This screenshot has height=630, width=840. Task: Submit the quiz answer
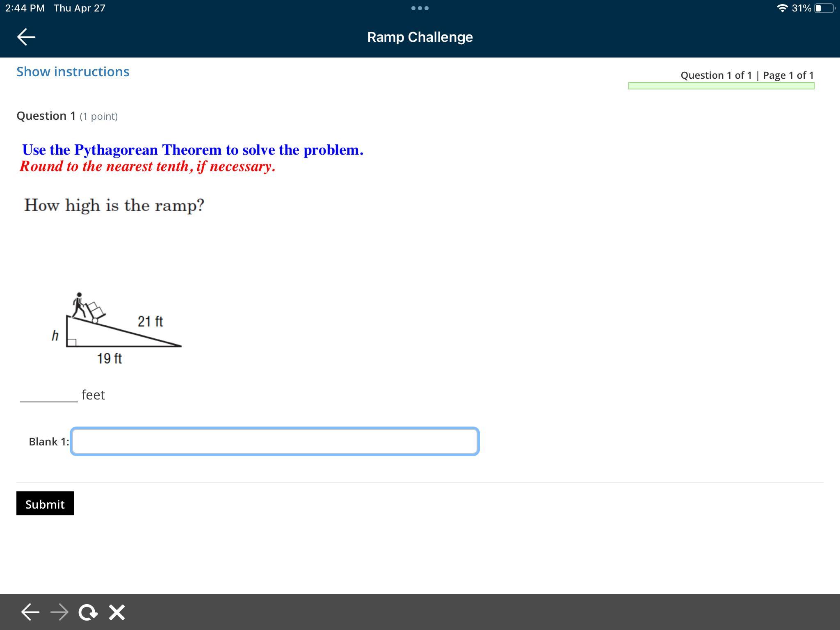pos(45,503)
